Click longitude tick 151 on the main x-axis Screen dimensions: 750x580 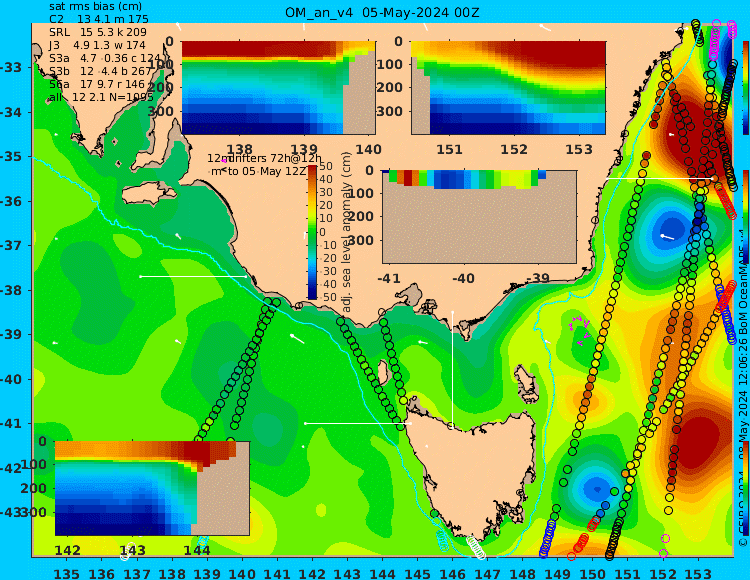(x=628, y=573)
